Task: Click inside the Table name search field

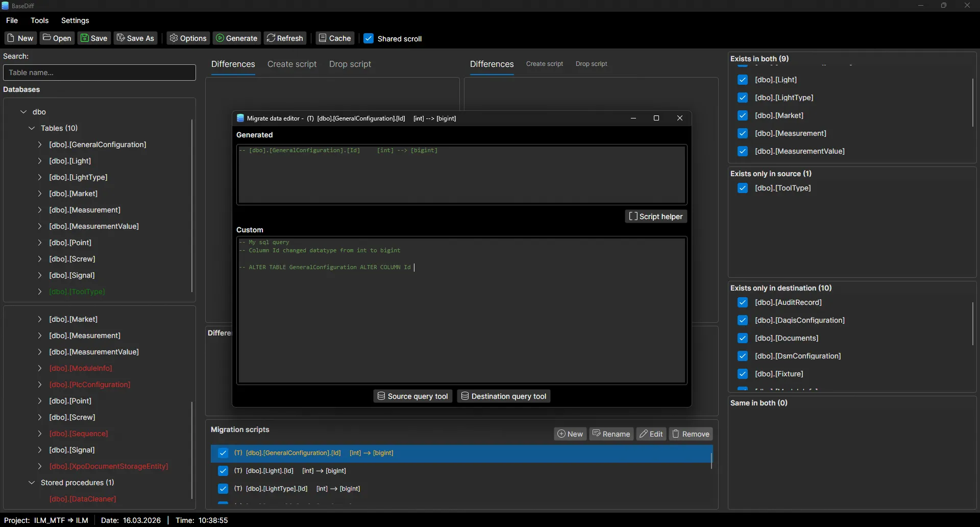Action: (99, 72)
